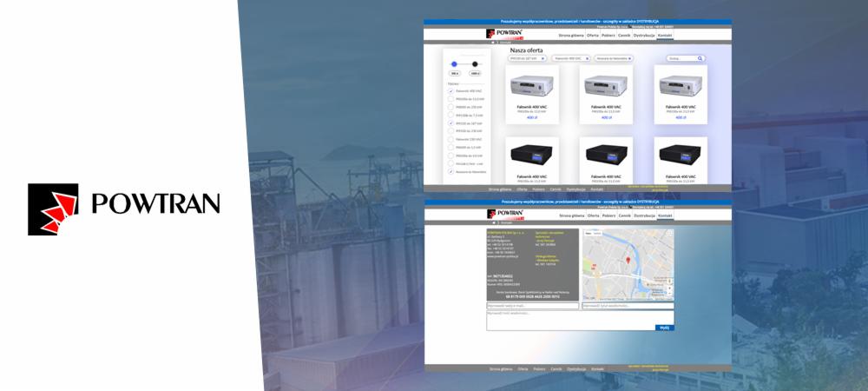
Task: Remove the 'Falownik 400 VAC' filter chip
Action: coord(586,58)
